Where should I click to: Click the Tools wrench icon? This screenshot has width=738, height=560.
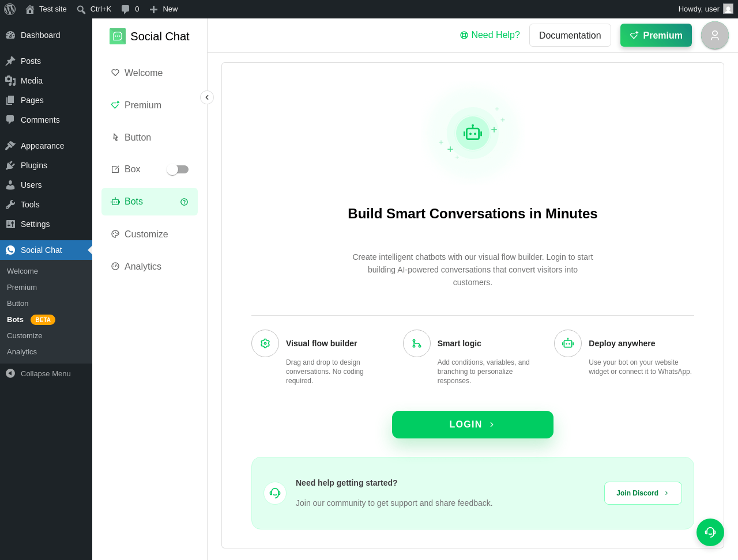pos(10,205)
